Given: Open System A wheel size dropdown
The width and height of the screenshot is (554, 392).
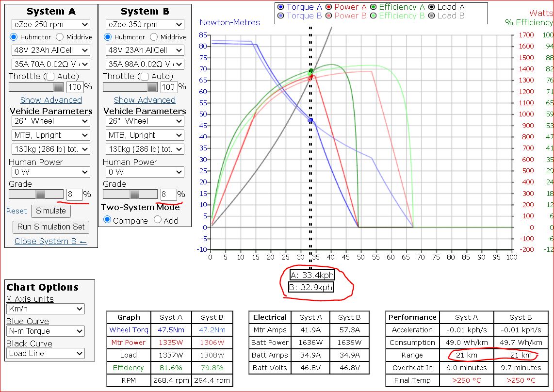Looking at the screenshot, I should (x=51, y=121).
